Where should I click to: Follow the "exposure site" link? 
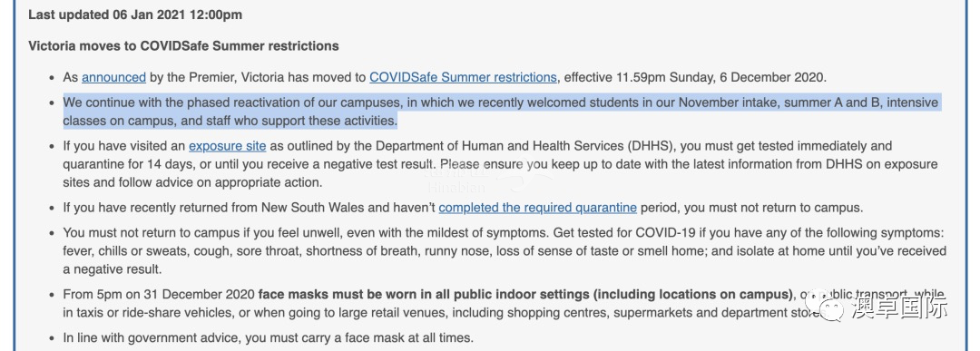point(228,147)
